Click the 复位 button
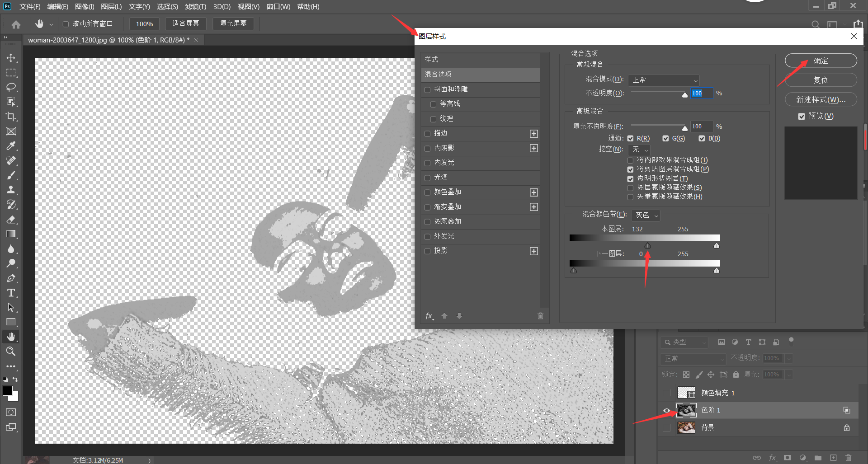The image size is (868, 464). (821, 80)
